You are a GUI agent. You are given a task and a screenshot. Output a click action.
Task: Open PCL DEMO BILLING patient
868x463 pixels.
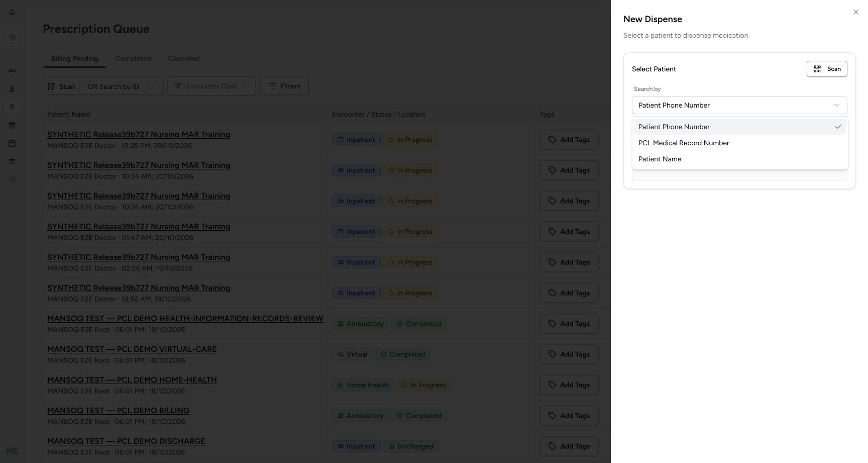(x=118, y=411)
